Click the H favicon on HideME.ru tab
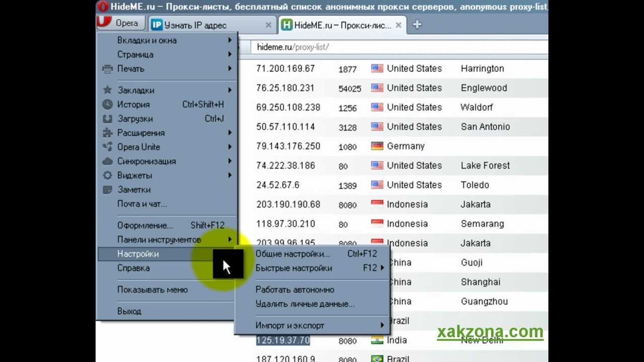644x362 pixels. click(287, 25)
